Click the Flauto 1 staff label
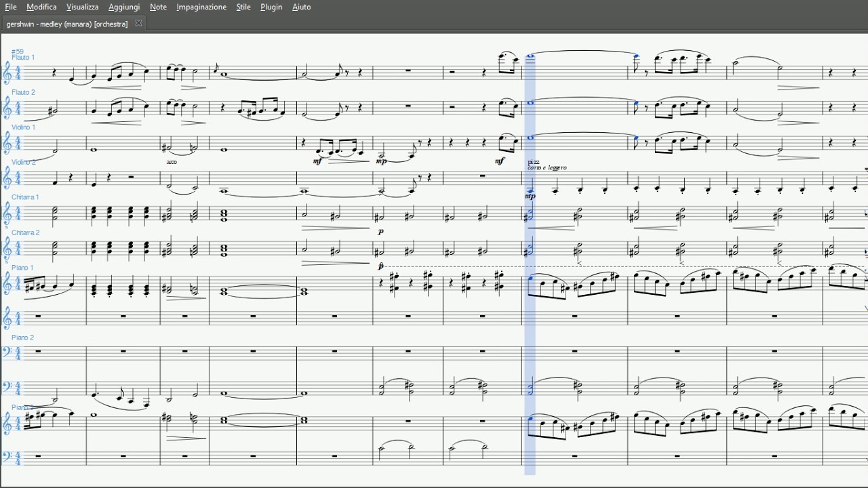 click(x=23, y=58)
